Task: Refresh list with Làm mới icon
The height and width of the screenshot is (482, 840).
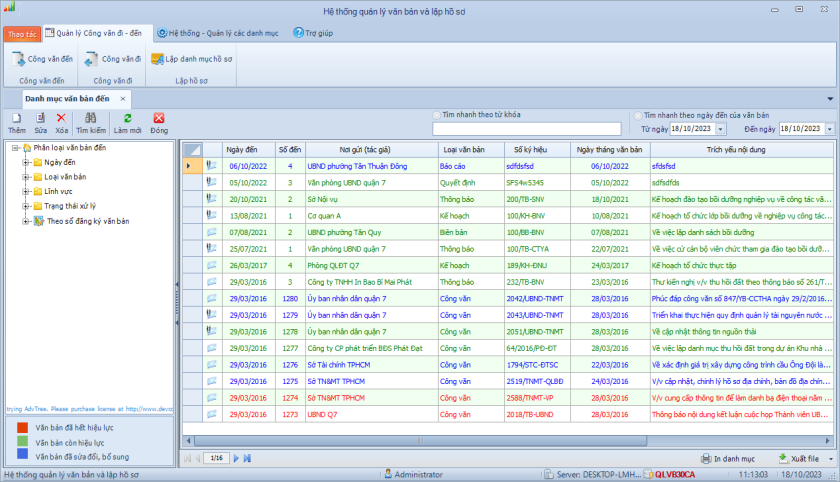Action: 127,118
